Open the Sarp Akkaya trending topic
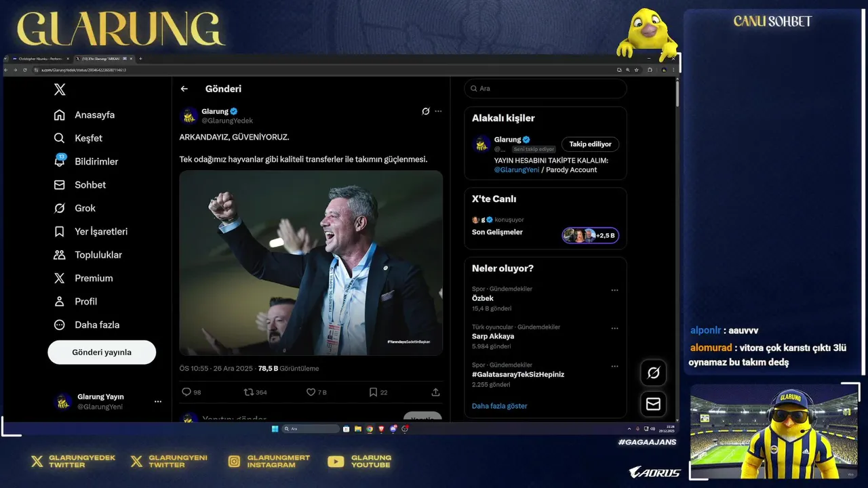Viewport: 868px width, 488px height. [493, 336]
